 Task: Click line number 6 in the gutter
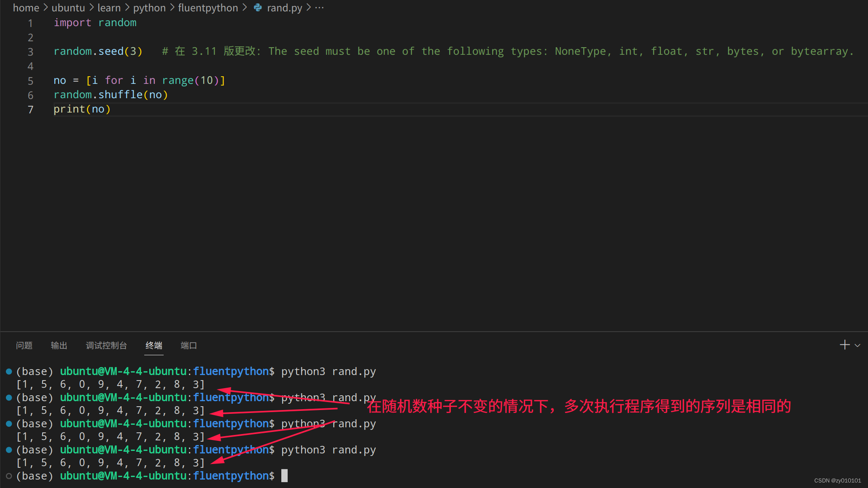[30, 95]
